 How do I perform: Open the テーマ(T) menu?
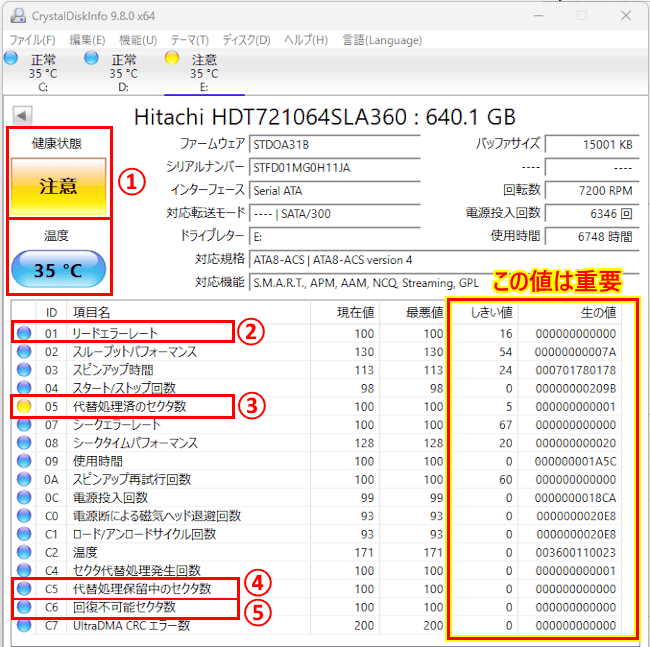190,40
